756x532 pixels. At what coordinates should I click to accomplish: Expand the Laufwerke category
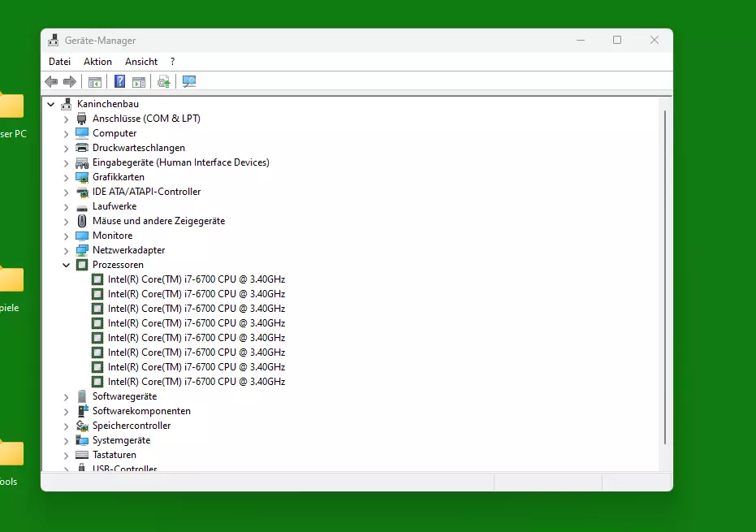point(66,207)
